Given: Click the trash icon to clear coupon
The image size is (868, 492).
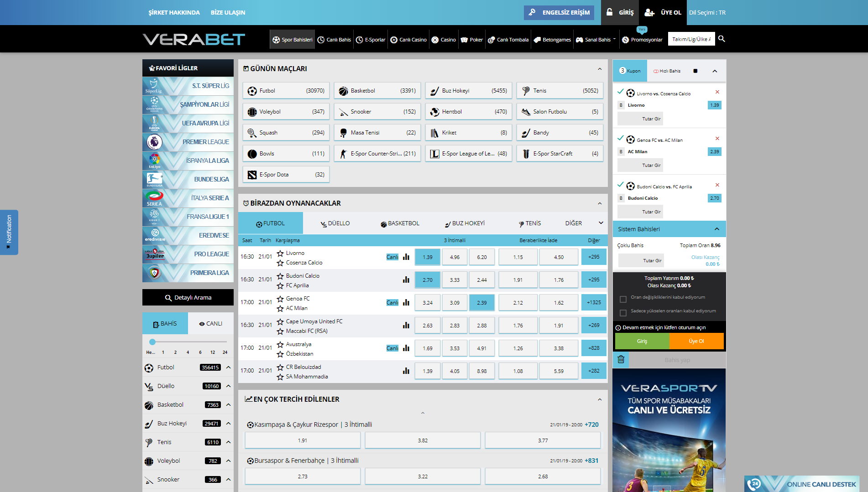Looking at the screenshot, I should (621, 360).
